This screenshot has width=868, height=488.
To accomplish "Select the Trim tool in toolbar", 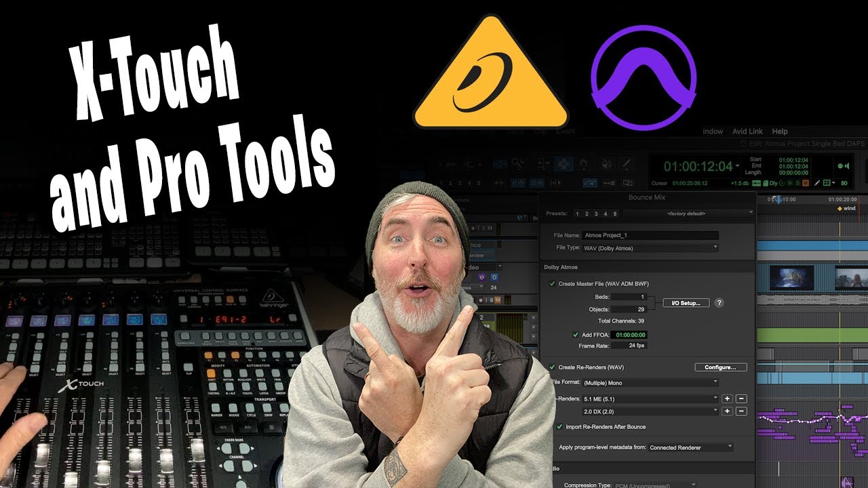I will 544,163.
